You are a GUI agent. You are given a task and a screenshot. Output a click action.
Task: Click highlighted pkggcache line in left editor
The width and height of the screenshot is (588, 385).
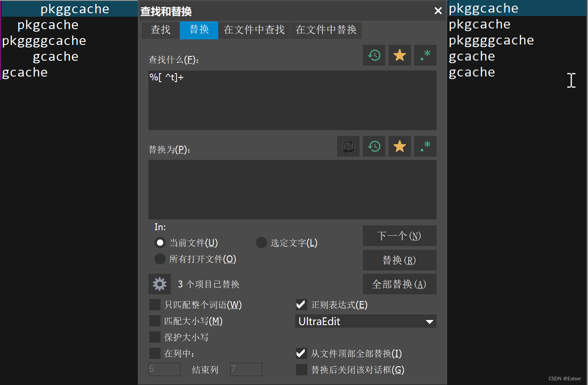[x=75, y=9]
